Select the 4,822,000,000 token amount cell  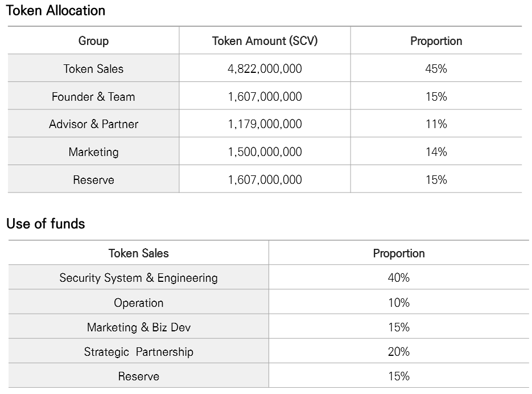pyautogui.click(x=265, y=69)
